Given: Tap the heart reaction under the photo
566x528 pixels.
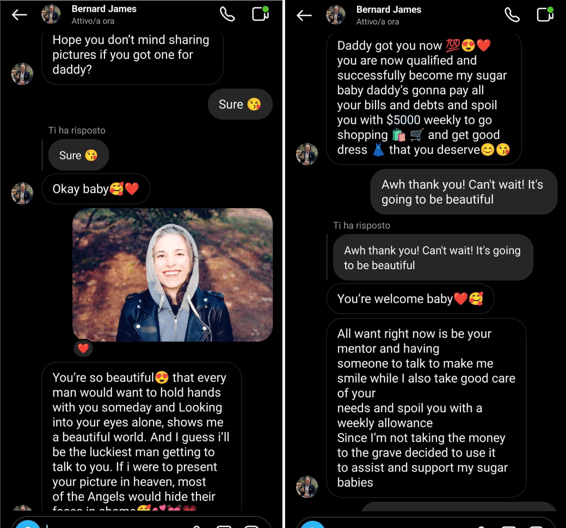Looking at the screenshot, I should coord(83,348).
